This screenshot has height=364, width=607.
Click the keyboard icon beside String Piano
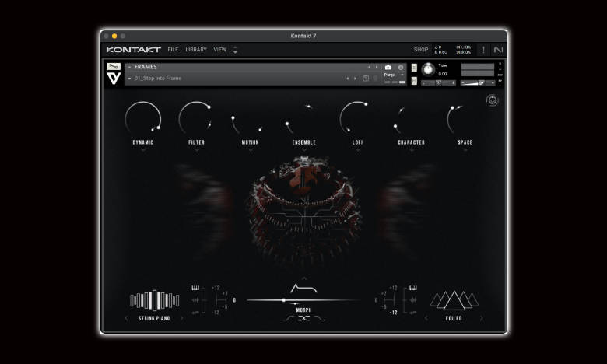(x=195, y=288)
